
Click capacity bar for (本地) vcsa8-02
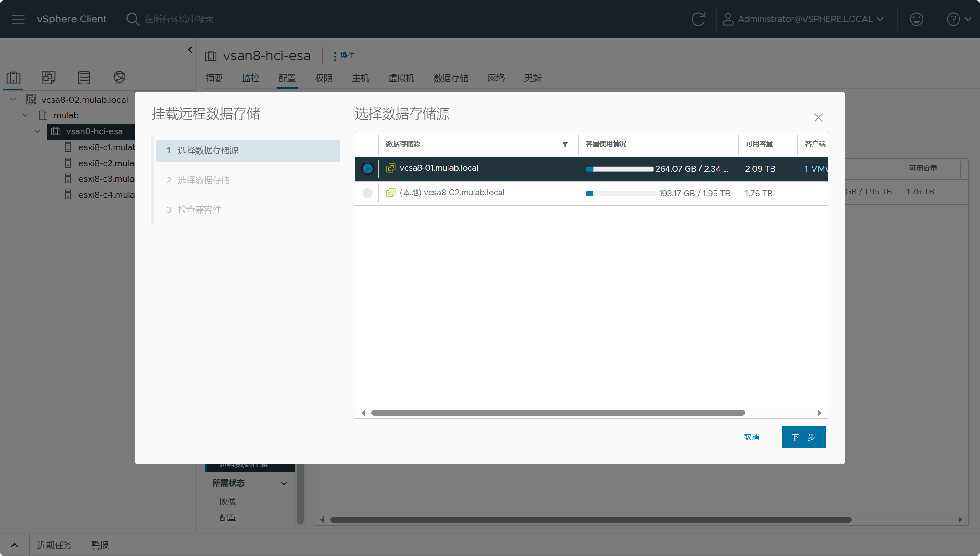tap(620, 194)
